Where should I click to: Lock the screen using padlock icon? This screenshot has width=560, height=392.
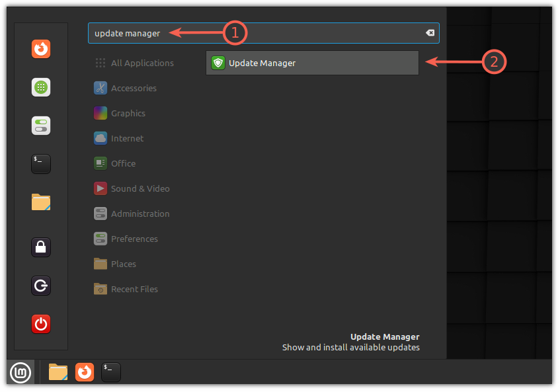coord(41,247)
